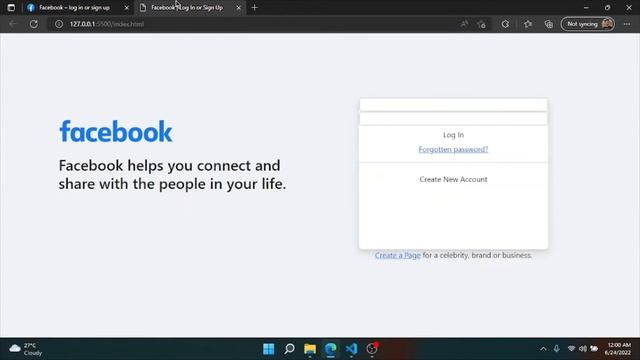The height and width of the screenshot is (360, 640).
Task: Open the tab actions menu icon
Action: 11,7
